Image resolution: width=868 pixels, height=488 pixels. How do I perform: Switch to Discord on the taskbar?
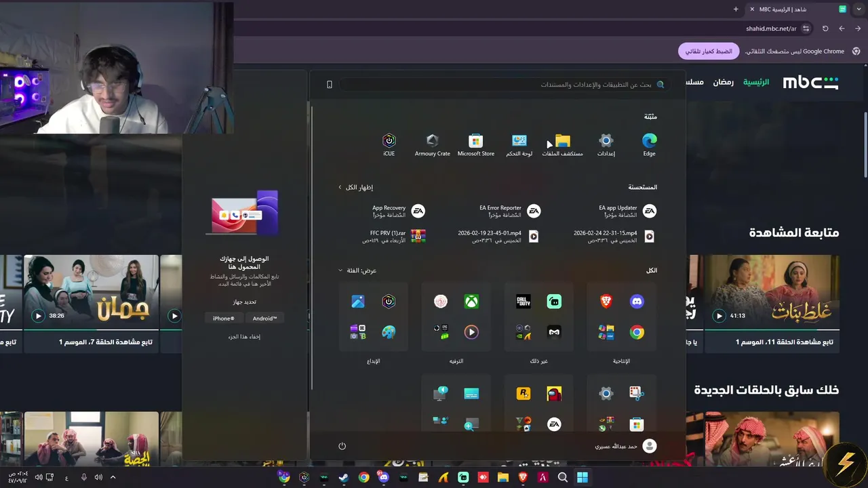(383, 477)
